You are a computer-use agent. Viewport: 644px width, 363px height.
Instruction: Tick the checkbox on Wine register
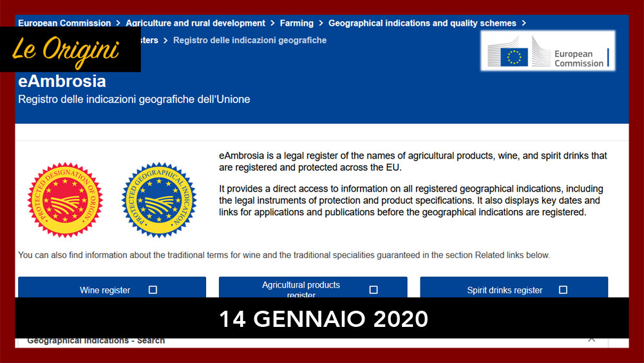click(x=153, y=289)
